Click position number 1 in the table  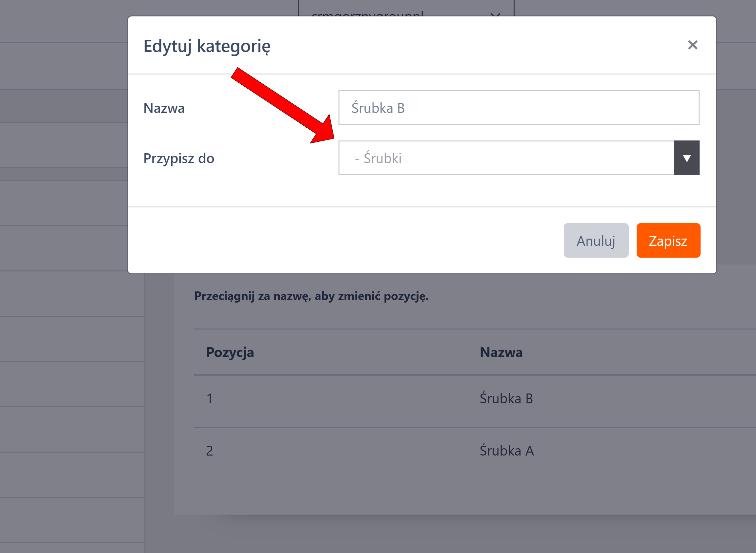209,399
